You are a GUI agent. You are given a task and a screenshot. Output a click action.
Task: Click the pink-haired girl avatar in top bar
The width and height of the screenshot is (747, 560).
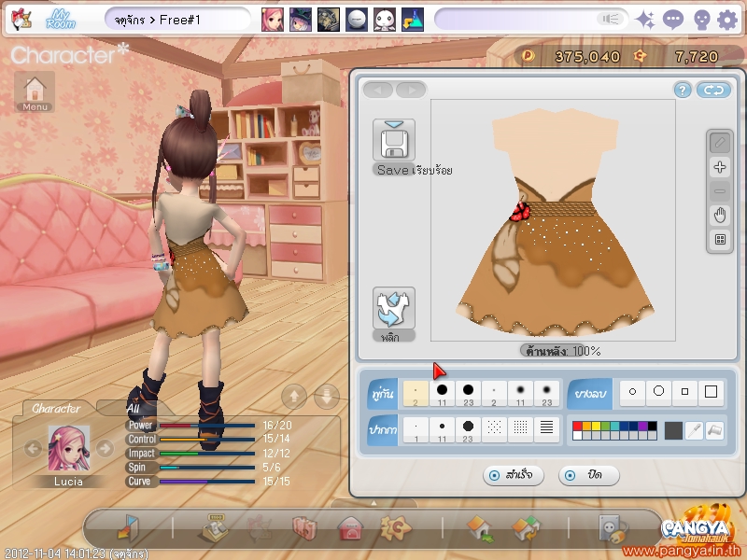pos(272,20)
